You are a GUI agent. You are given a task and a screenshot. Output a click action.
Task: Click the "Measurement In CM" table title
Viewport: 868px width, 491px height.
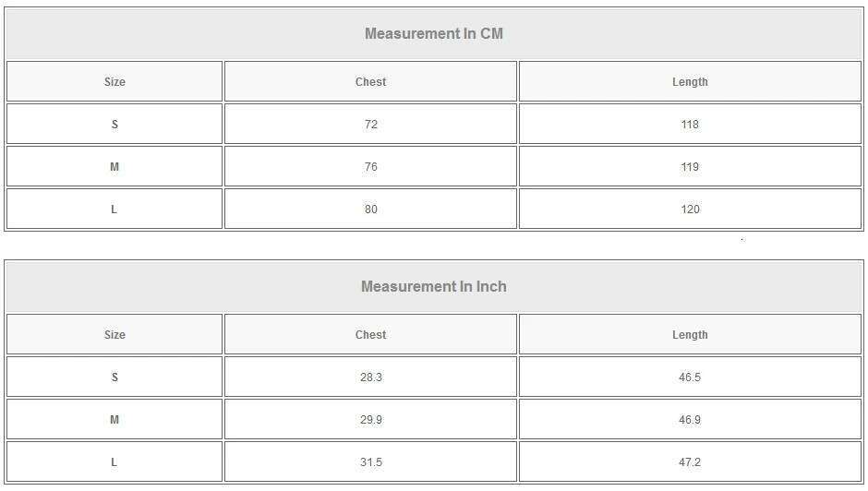[x=433, y=34]
